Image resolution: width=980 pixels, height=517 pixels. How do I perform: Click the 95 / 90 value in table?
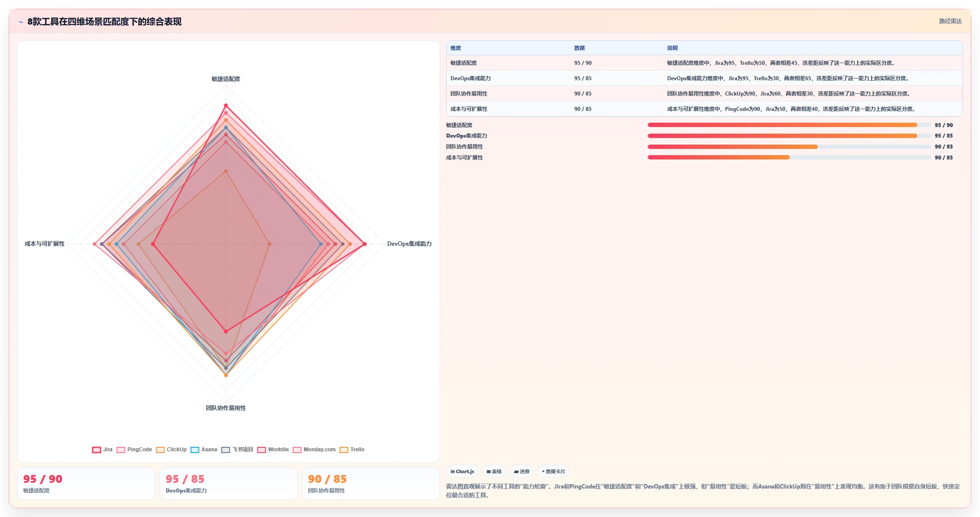583,63
